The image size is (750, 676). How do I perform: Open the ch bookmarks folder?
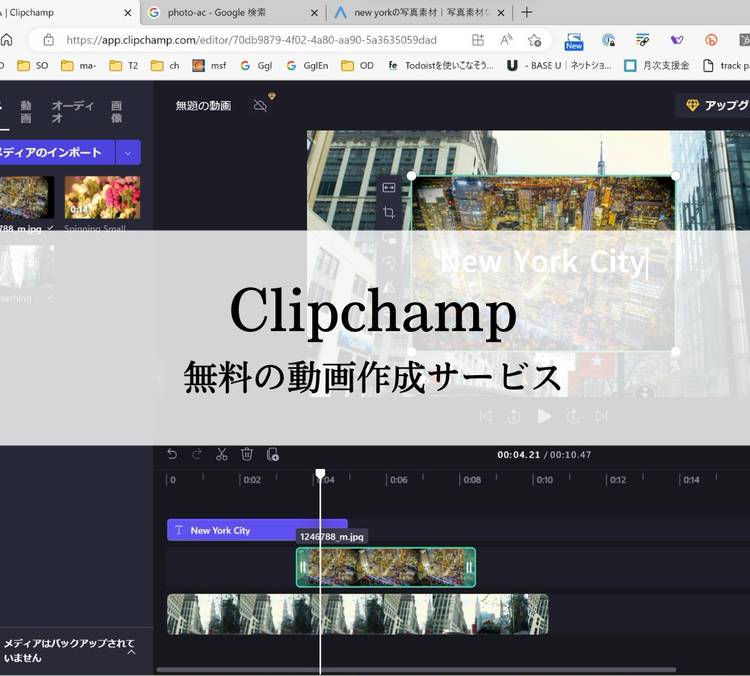point(165,66)
